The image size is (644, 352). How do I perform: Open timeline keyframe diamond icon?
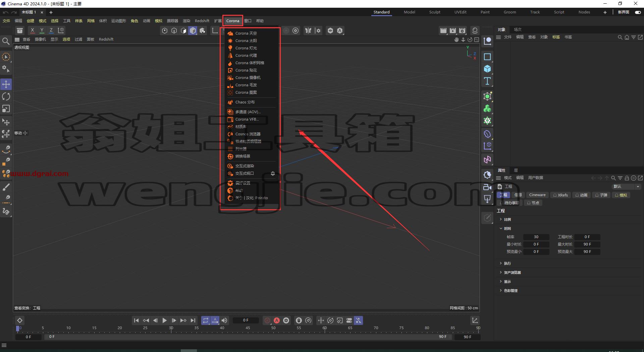pos(20,320)
